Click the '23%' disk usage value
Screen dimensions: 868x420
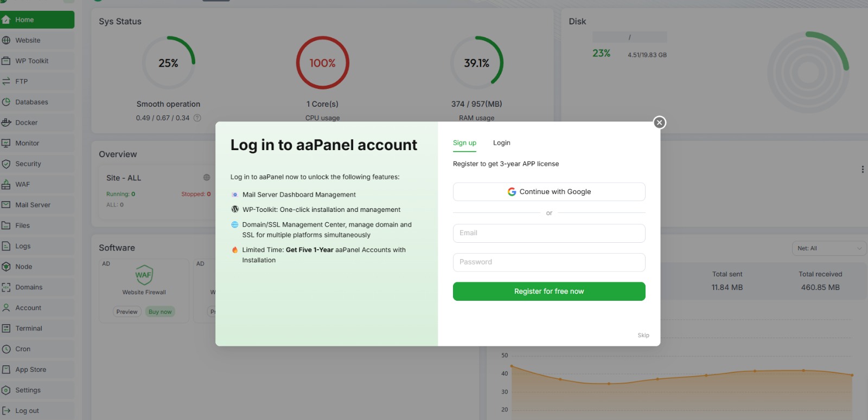(x=601, y=53)
